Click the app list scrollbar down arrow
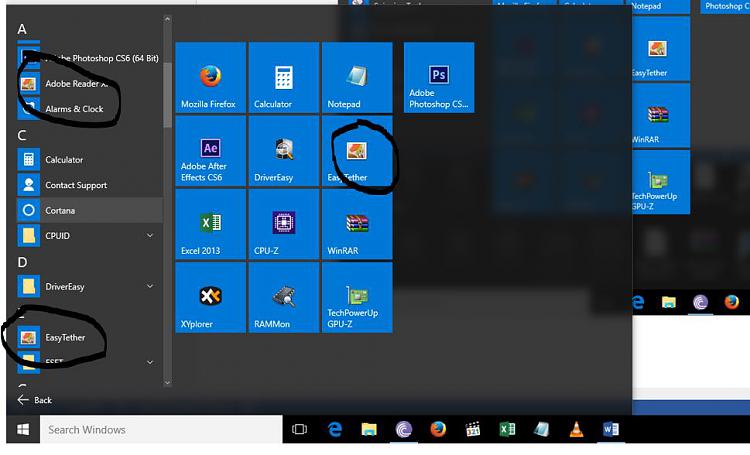Viewport: 750px width, 455px height. click(167, 382)
